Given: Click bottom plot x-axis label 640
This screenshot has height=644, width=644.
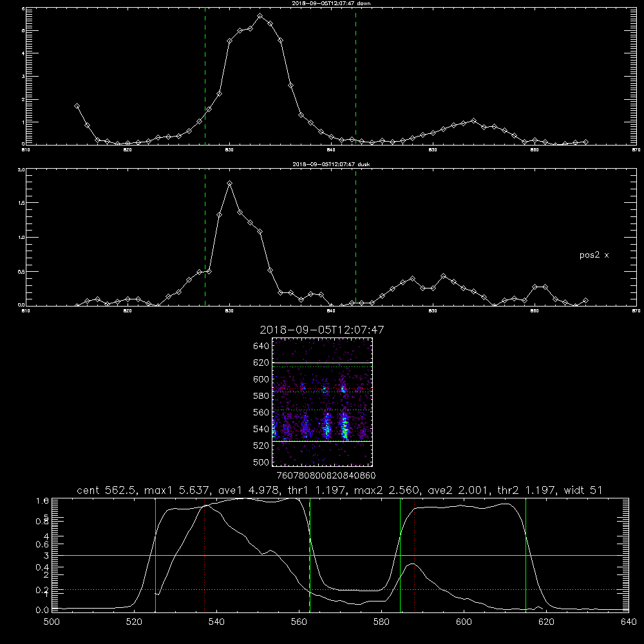Looking at the screenshot, I should (x=629, y=622).
